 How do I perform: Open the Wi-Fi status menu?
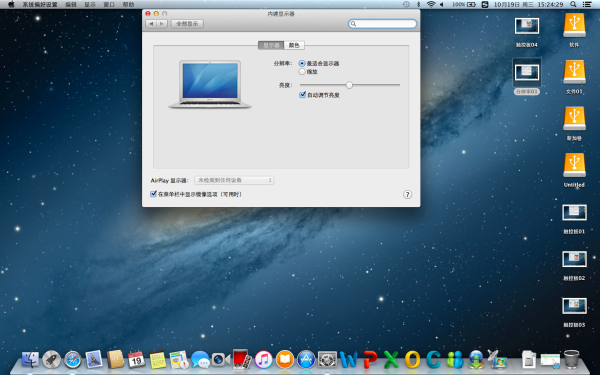431,4
